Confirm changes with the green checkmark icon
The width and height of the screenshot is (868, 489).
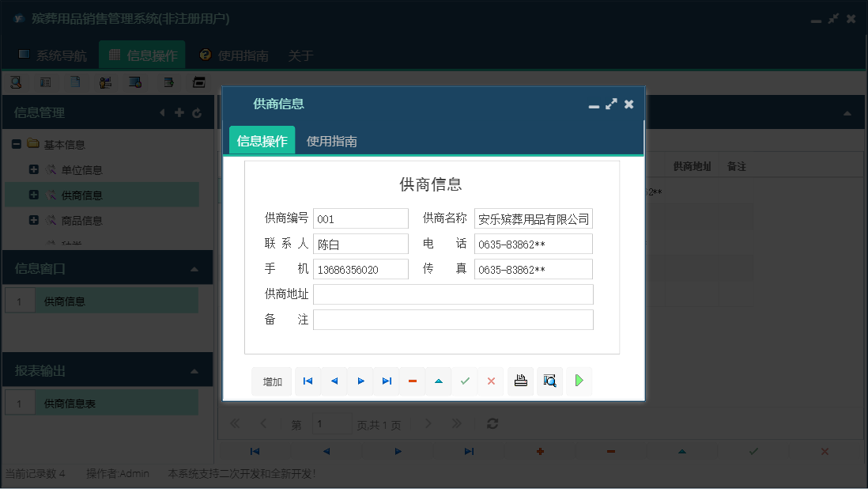tap(465, 381)
